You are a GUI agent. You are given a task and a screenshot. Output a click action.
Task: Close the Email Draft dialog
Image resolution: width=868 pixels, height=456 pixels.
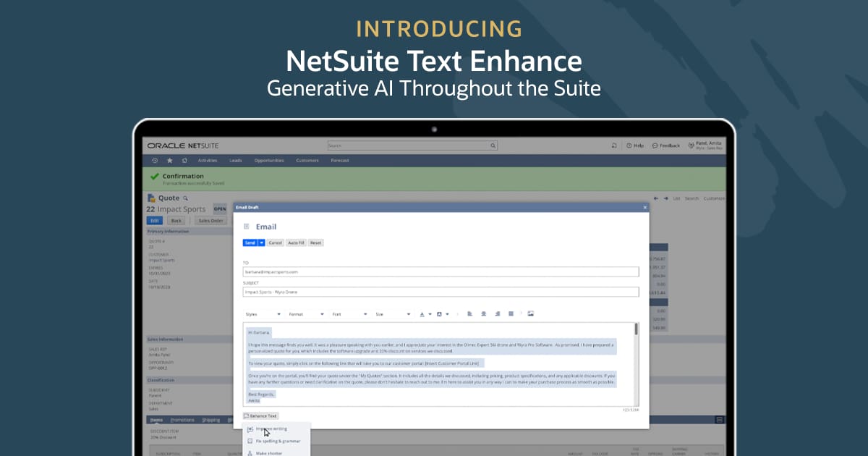[644, 208]
